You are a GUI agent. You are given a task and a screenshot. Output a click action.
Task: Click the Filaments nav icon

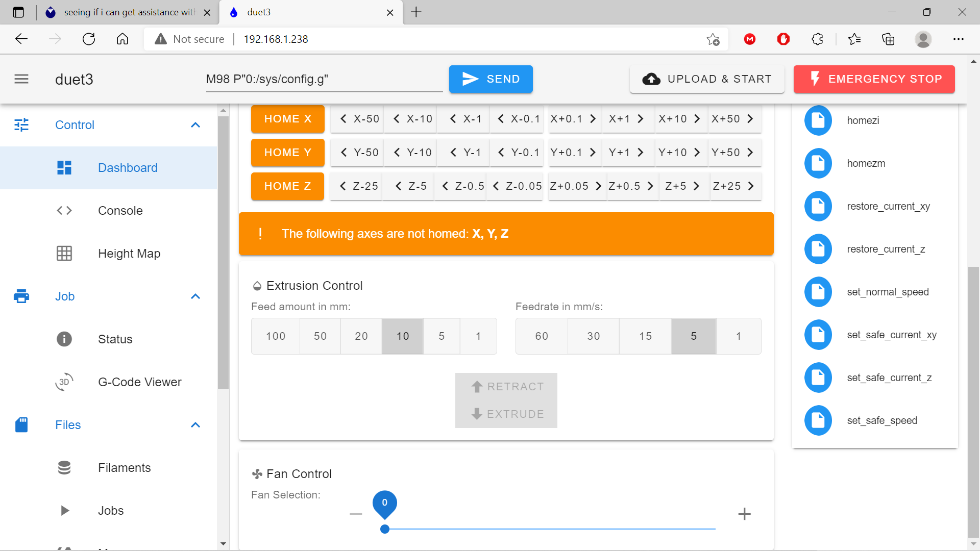click(x=65, y=467)
